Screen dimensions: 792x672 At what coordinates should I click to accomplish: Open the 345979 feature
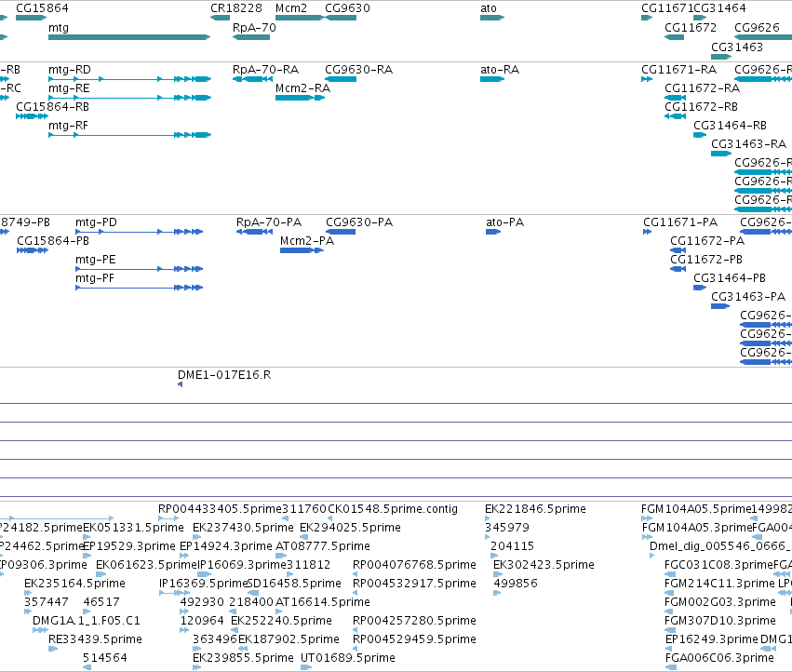pos(488,537)
